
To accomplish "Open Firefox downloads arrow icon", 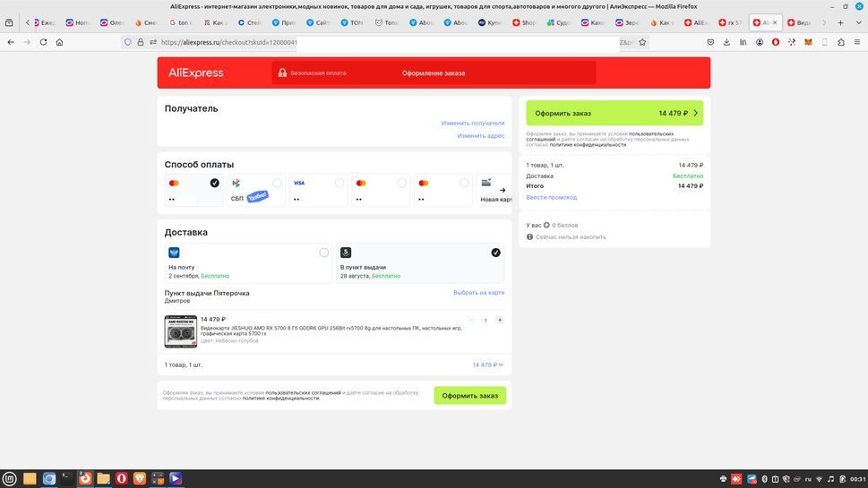I will tap(726, 42).
